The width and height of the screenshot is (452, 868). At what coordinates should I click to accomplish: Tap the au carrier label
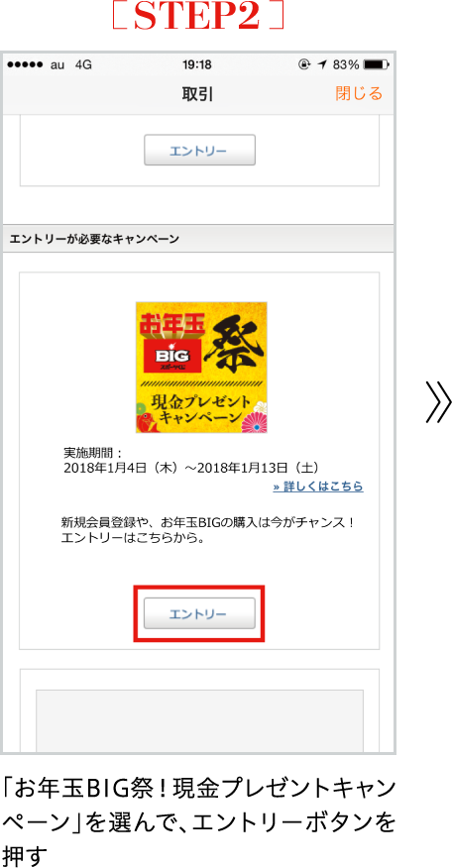tap(57, 65)
